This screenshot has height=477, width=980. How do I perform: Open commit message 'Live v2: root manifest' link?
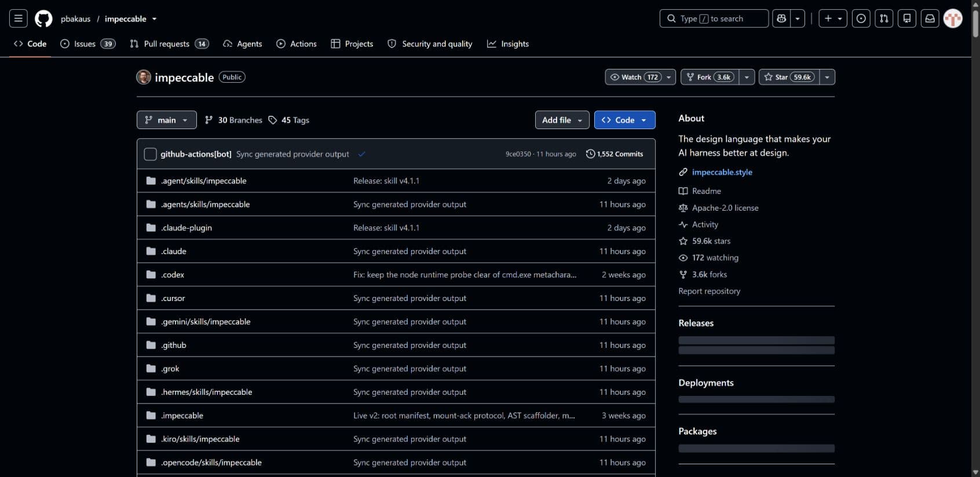[x=464, y=416]
